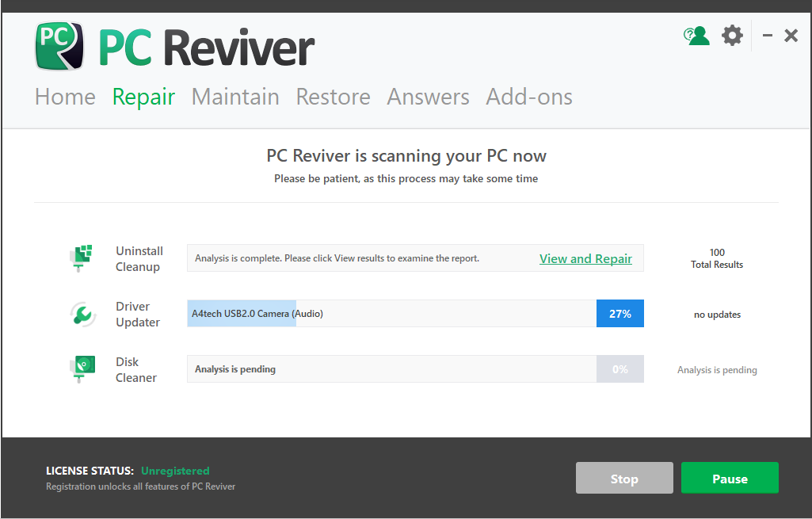Select the Repair tab
The image size is (812, 519).
click(x=143, y=97)
